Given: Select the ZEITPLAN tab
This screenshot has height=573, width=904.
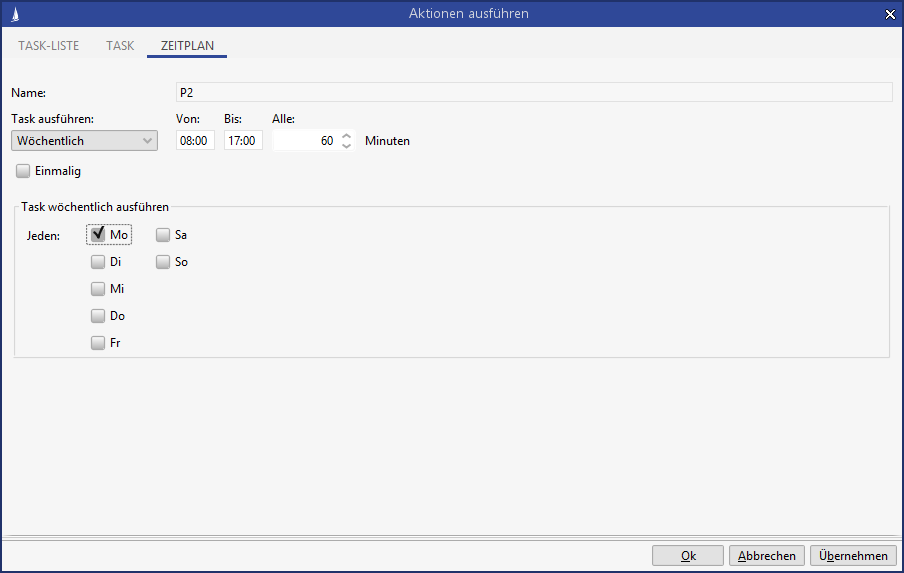Looking at the screenshot, I should [x=187, y=46].
